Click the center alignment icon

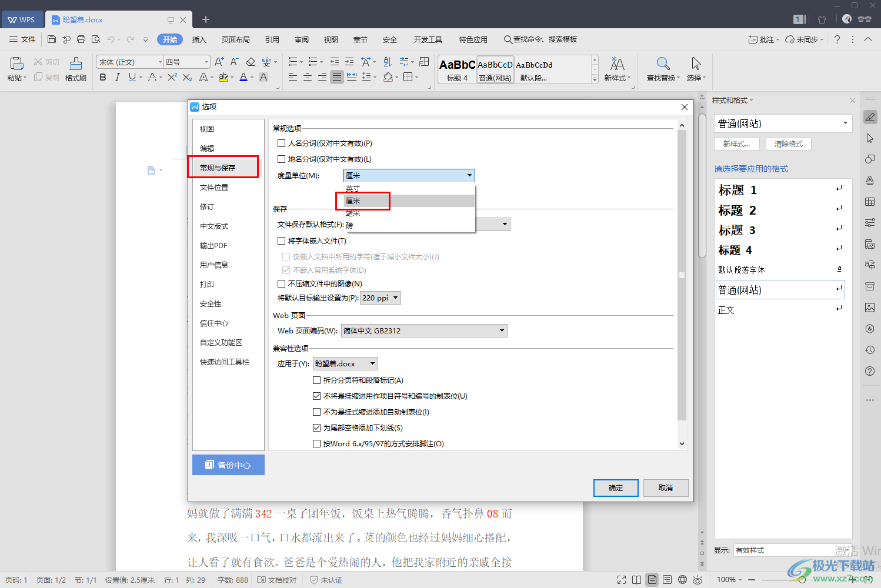pyautogui.click(x=307, y=77)
